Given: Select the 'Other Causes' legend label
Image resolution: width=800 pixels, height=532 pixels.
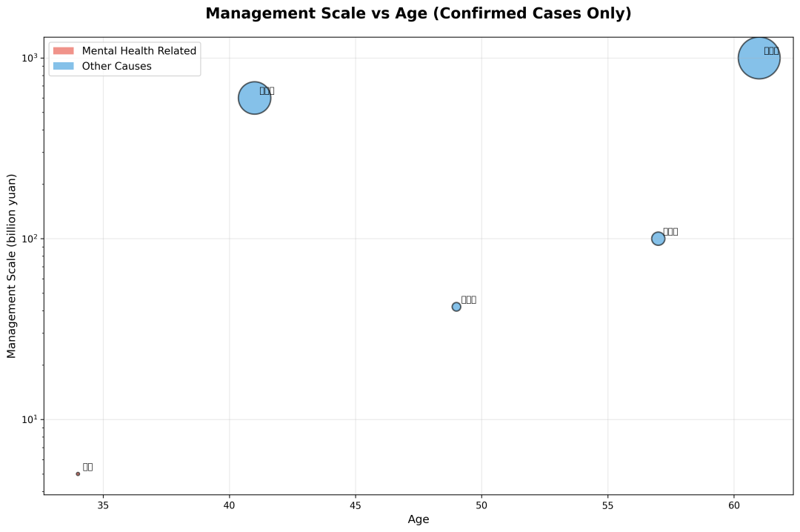Looking at the screenshot, I should point(117,66).
